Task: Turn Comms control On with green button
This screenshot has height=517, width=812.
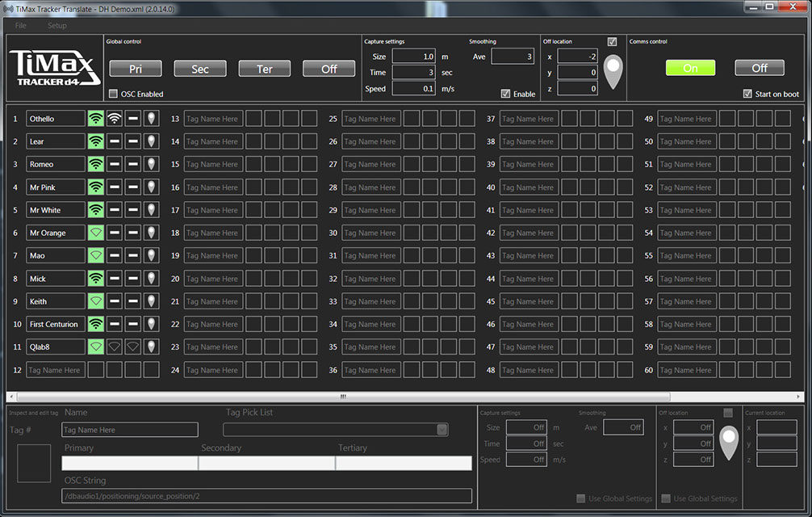Action: (x=690, y=68)
